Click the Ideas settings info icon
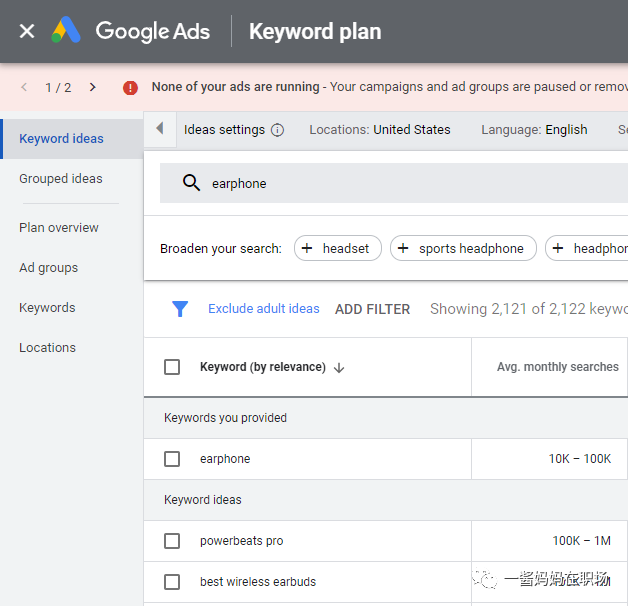The height and width of the screenshot is (606, 628). tap(278, 130)
